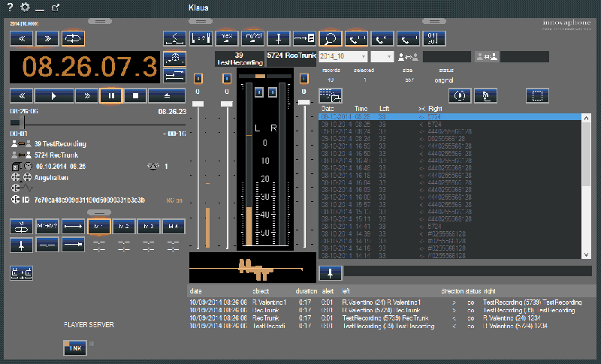The image size is (601, 364).
Task: Click the dashed selection rectangle icon
Action: click(x=537, y=95)
